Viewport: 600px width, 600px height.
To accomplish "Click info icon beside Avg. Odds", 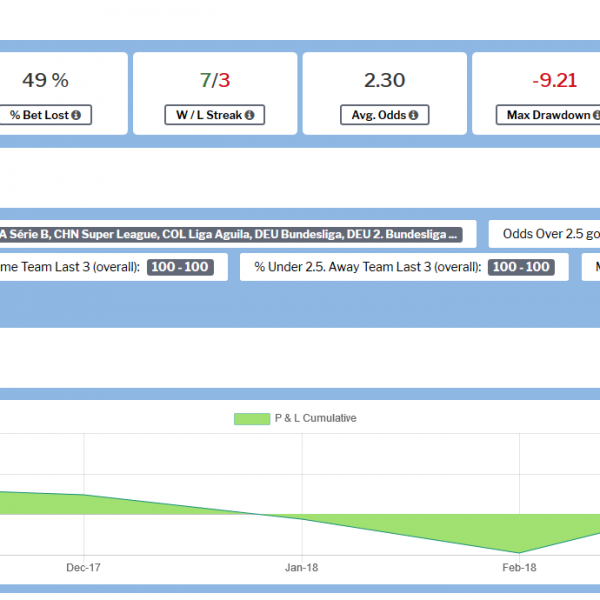I will (413, 115).
